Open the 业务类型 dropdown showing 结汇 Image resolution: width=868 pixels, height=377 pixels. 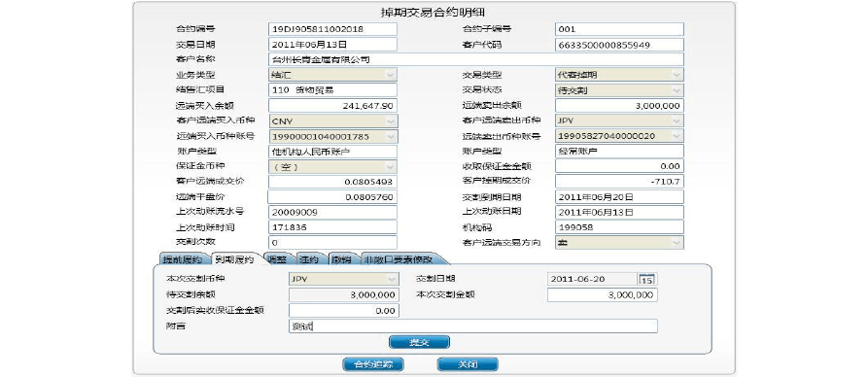point(332,75)
